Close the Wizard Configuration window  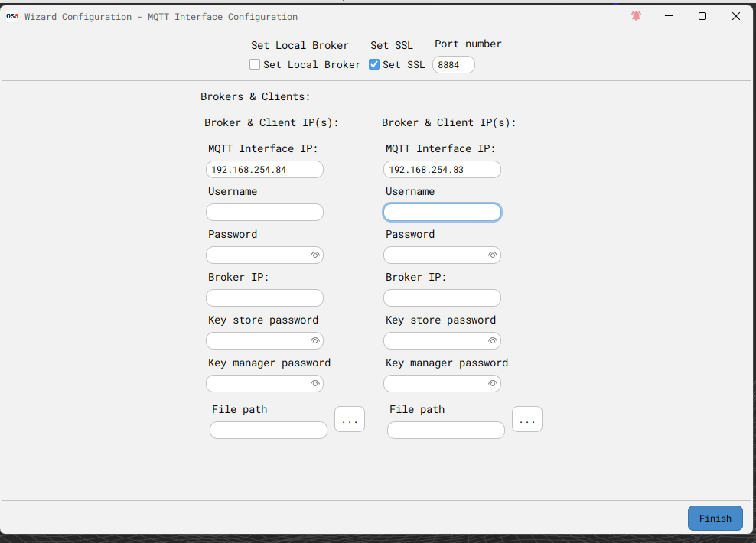[x=736, y=16]
